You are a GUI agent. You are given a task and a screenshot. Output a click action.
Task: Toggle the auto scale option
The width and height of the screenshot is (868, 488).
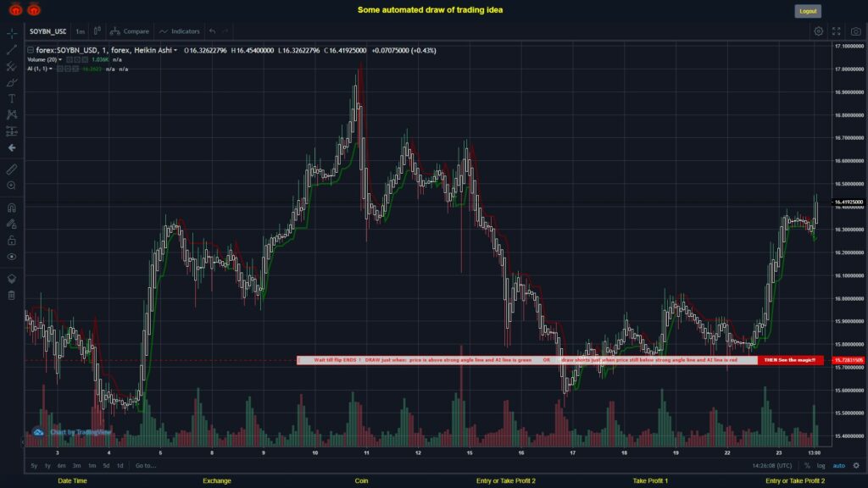tap(839, 466)
